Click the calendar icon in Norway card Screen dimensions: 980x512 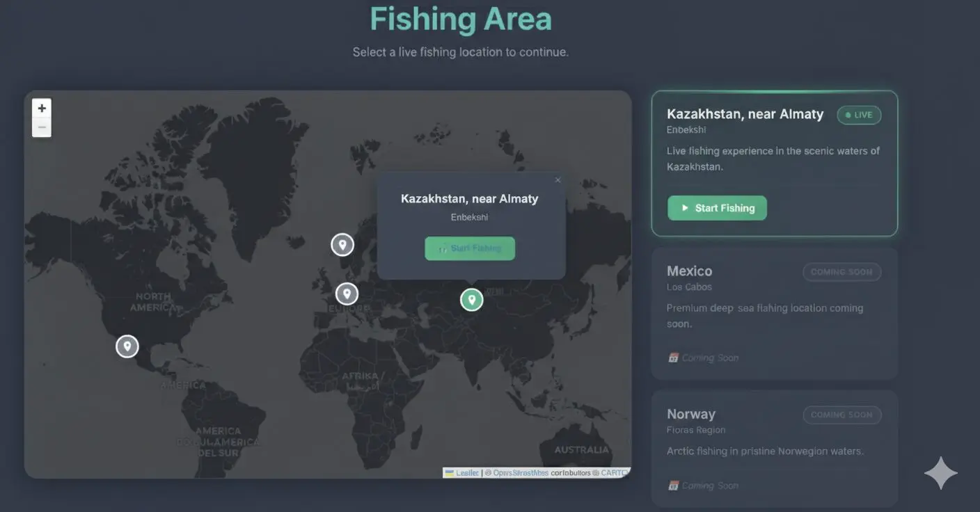pos(673,486)
